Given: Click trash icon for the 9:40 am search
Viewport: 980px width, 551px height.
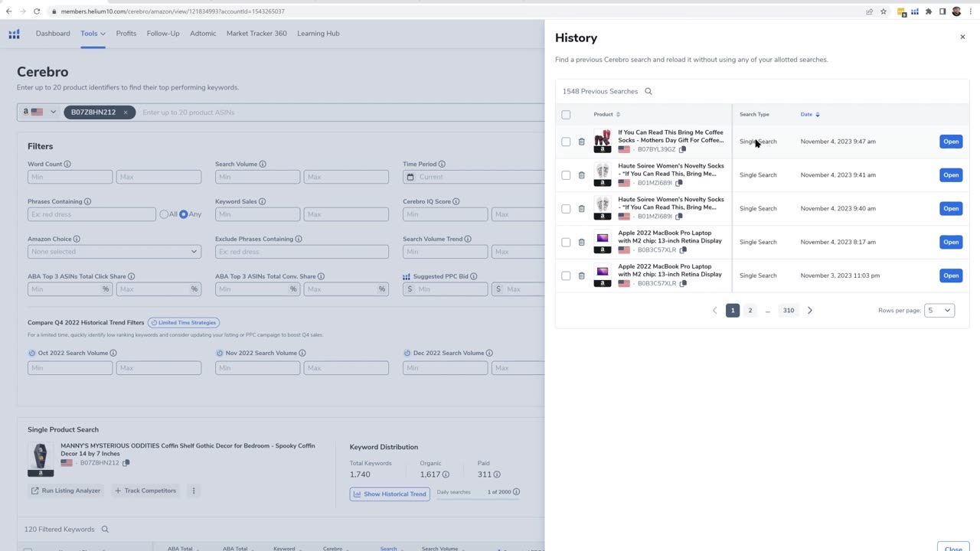Looking at the screenshot, I should (x=581, y=209).
